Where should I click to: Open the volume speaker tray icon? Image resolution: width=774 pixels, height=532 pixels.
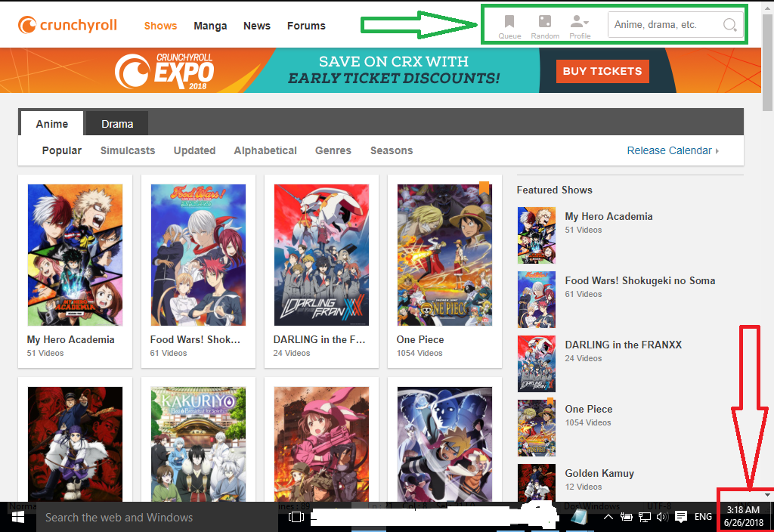pyautogui.click(x=662, y=517)
